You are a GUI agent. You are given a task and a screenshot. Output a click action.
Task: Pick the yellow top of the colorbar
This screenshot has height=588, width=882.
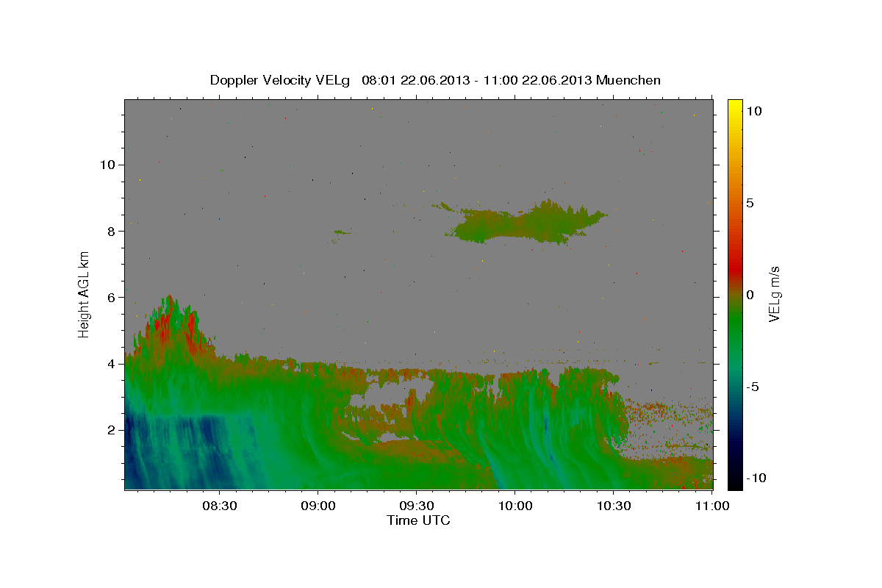pyautogui.click(x=734, y=107)
